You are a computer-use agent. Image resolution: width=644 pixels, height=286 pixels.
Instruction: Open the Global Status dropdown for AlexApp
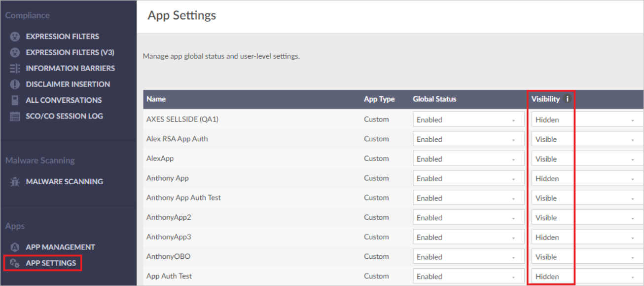click(468, 158)
